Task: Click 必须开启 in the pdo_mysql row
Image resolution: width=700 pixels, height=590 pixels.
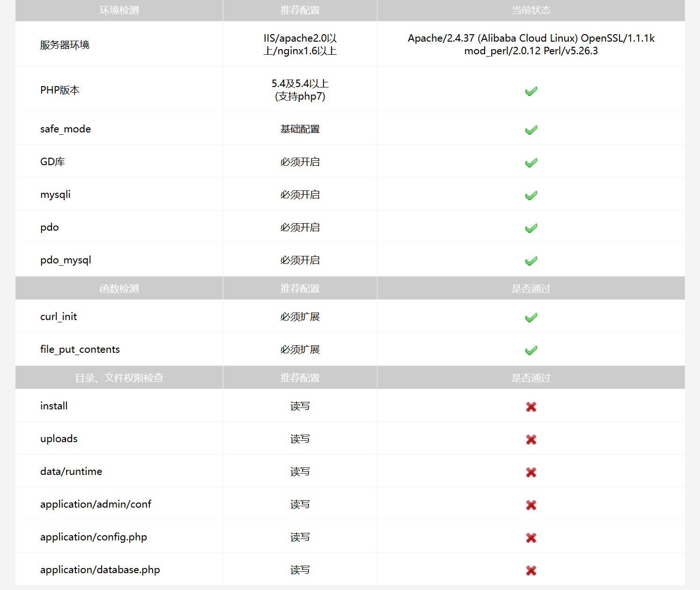Action: click(x=300, y=260)
